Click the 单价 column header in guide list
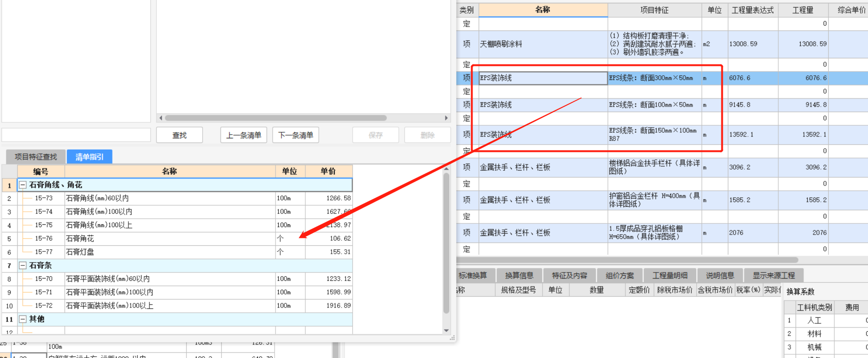 click(x=329, y=172)
